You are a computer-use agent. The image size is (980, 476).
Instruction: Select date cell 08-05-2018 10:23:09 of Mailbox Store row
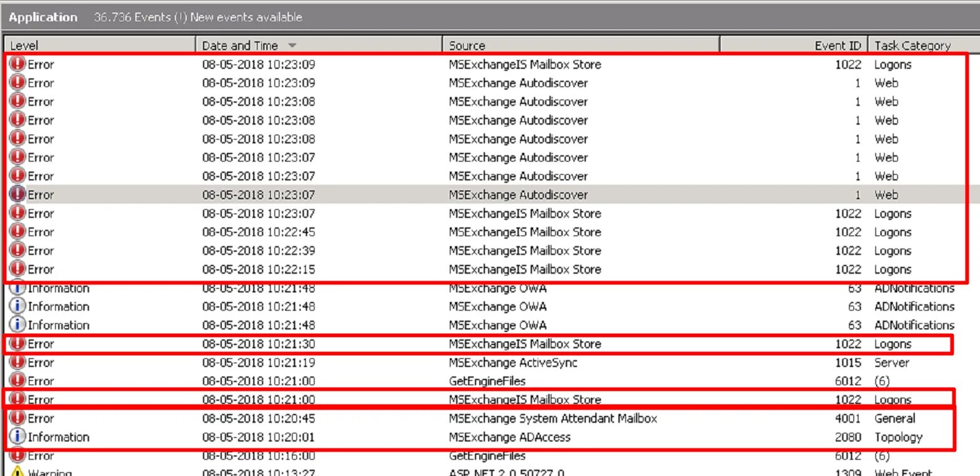pyautogui.click(x=259, y=65)
